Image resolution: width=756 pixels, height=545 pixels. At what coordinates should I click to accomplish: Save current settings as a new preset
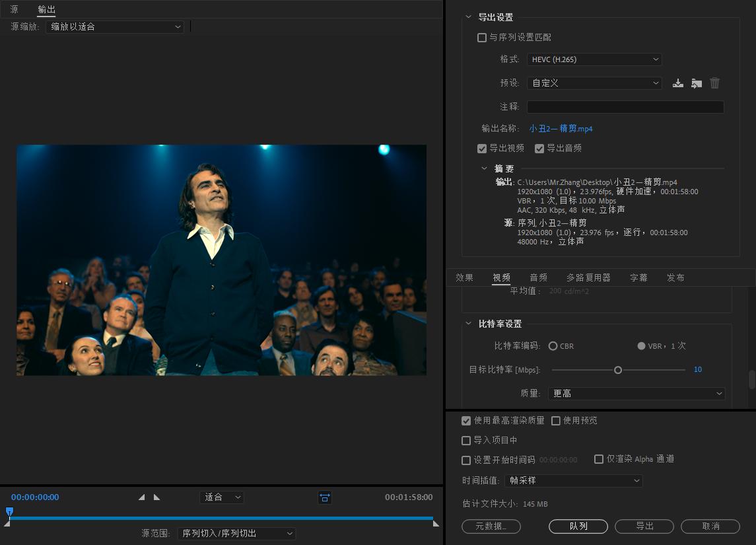coord(677,83)
